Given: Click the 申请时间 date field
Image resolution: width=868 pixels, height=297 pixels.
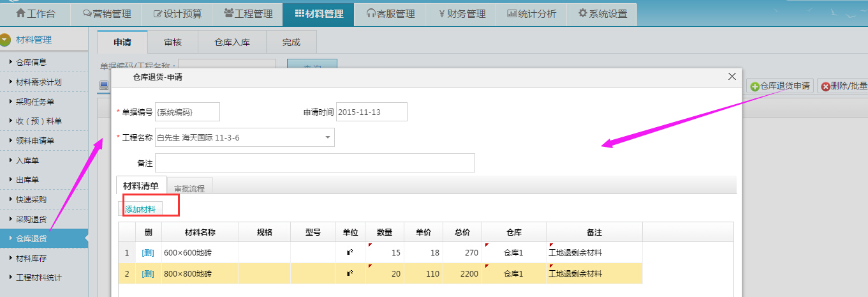Looking at the screenshot, I should pyautogui.click(x=371, y=112).
